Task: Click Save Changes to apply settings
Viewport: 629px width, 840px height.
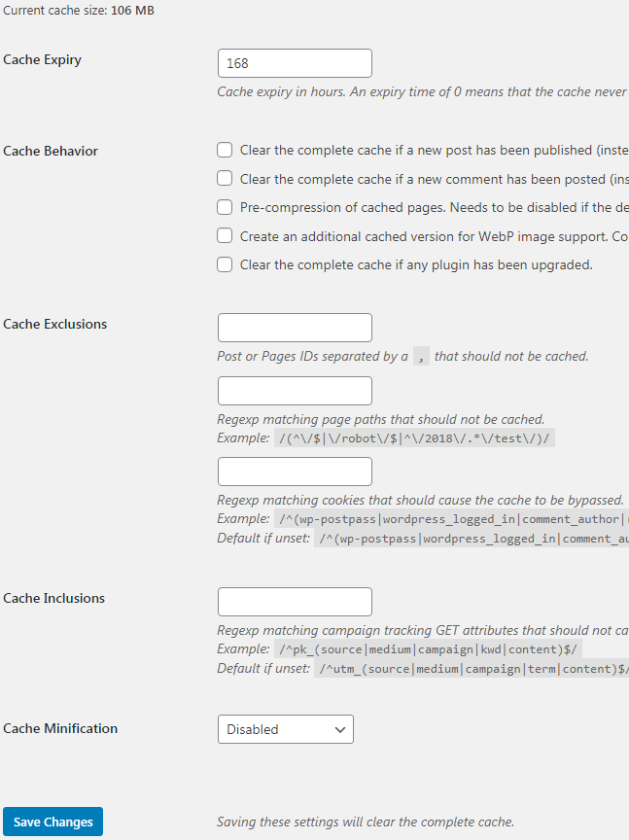Action: tap(52, 821)
